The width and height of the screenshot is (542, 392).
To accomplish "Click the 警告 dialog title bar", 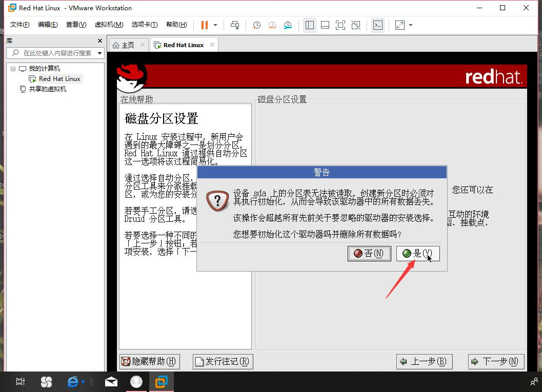I will [x=322, y=172].
